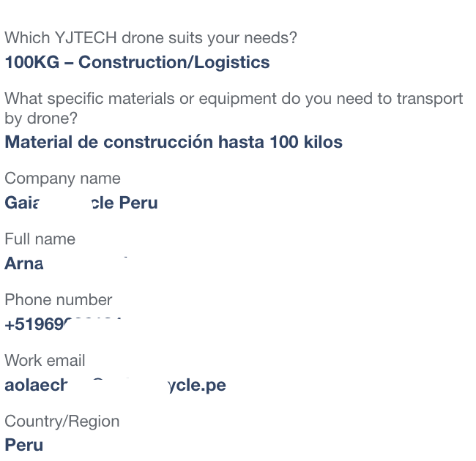Select the 'Peru' country value
The height and width of the screenshot is (461, 476).
[x=24, y=445]
